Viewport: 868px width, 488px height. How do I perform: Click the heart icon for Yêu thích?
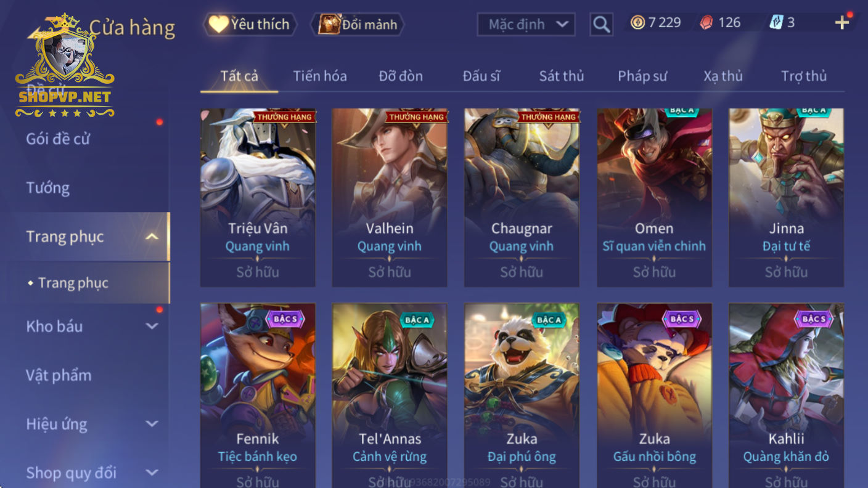tap(218, 24)
